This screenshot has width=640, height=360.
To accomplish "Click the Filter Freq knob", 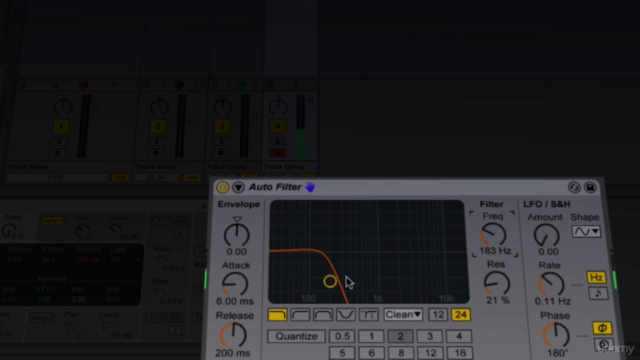I will [493, 234].
